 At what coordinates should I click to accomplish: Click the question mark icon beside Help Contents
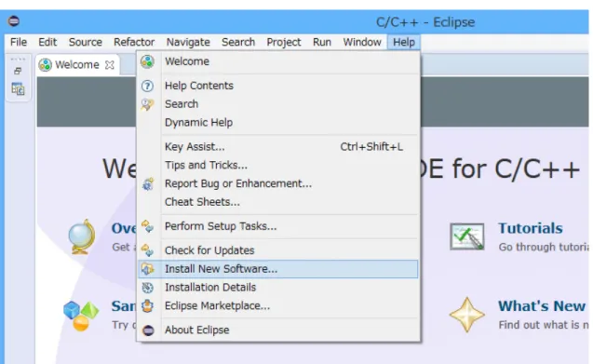(147, 86)
